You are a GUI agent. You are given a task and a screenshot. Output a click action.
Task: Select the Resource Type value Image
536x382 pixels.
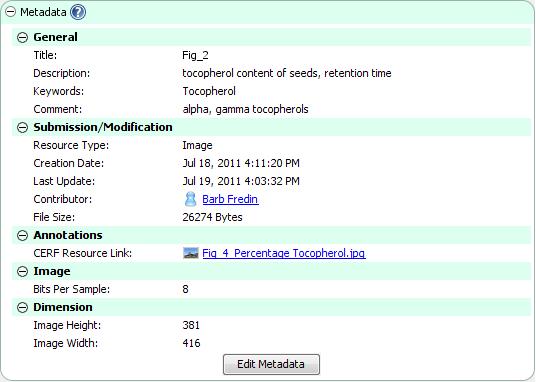[x=197, y=145]
